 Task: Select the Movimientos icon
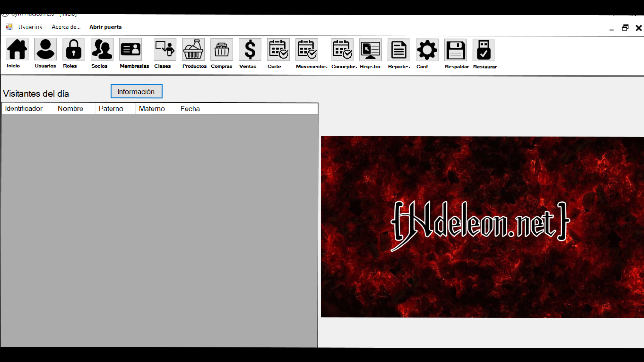(x=307, y=50)
